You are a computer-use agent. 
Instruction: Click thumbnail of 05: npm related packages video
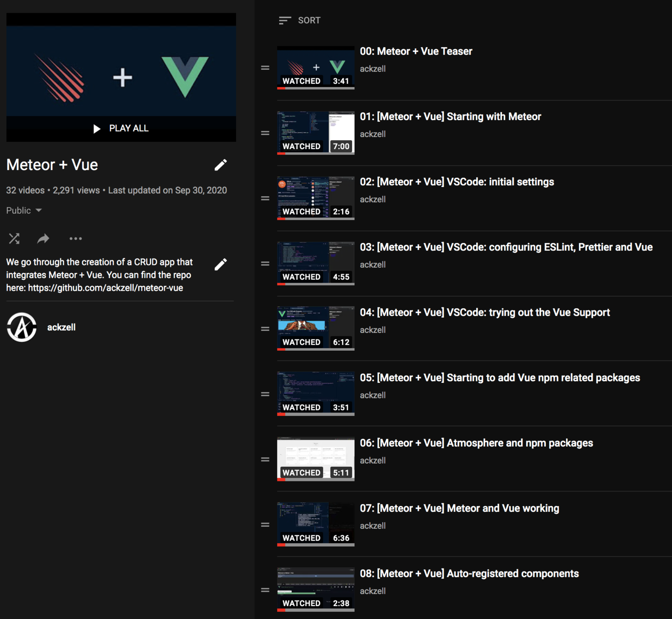[x=316, y=394]
